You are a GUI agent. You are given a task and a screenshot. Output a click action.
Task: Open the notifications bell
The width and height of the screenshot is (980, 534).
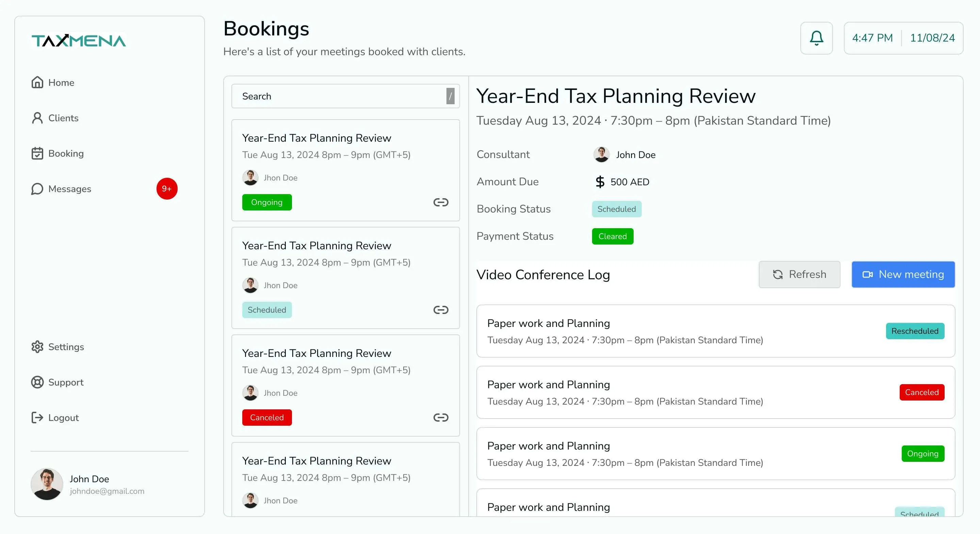point(816,38)
